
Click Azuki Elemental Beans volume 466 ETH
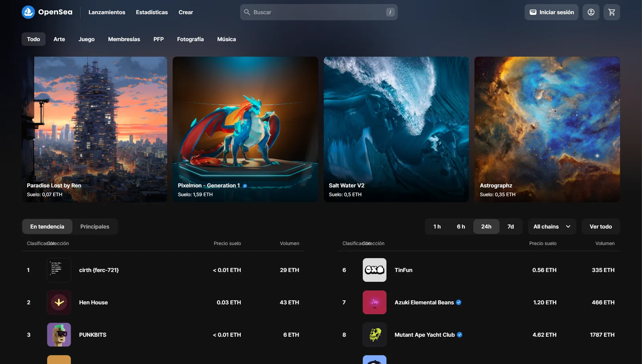tap(603, 302)
